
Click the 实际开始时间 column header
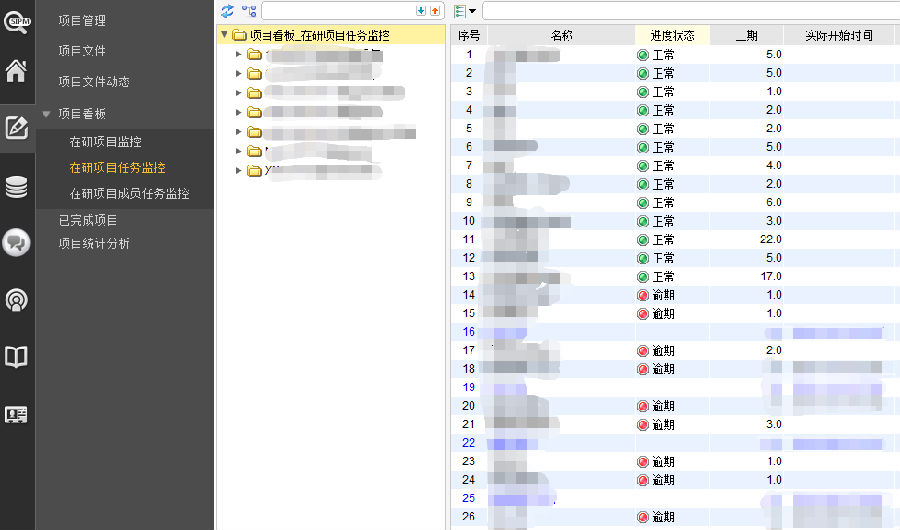pos(839,36)
